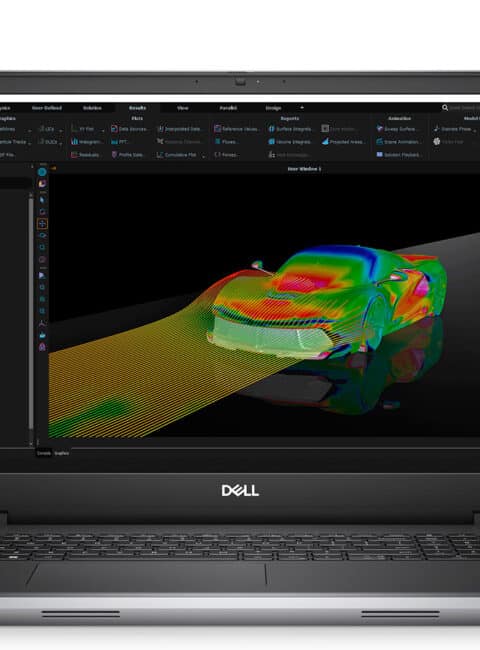This screenshot has height=650, width=480.
Task: Open the Forces report
Action: [x=226, y=155]
